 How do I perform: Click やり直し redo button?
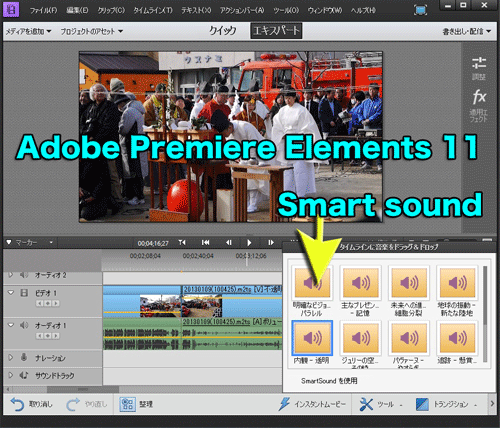click(87, 404)
